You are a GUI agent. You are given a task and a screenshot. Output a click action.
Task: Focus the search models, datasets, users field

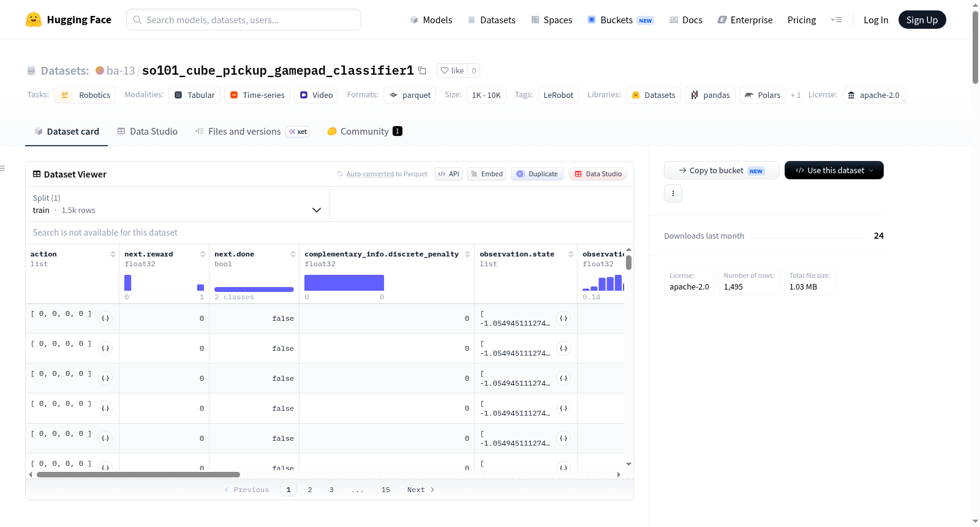pyautogui.click(x=244, y=20)
